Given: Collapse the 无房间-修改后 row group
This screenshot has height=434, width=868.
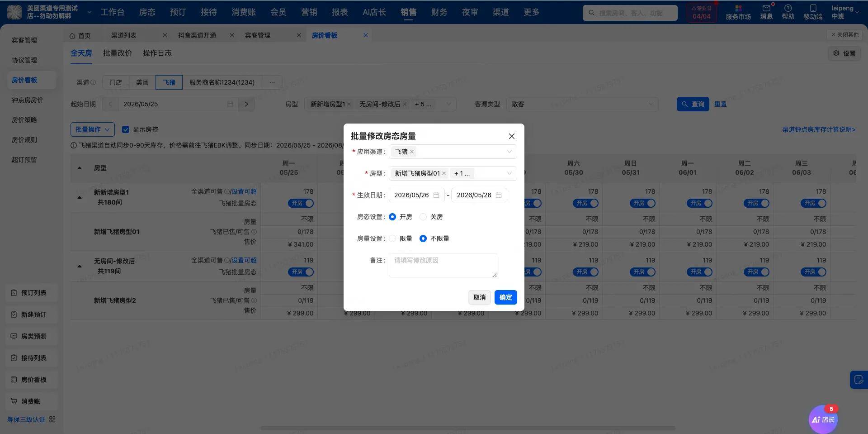Looking at the screenshot, I should coord(80,266).
